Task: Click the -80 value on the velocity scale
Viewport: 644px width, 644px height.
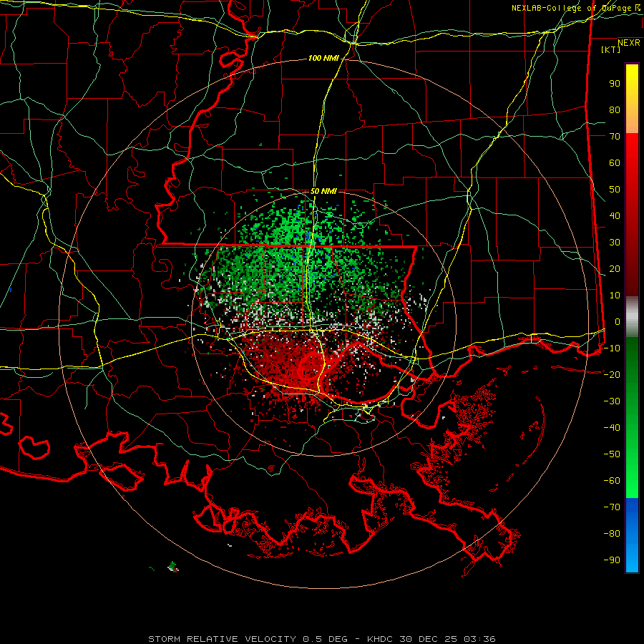Action: point(612,534)
